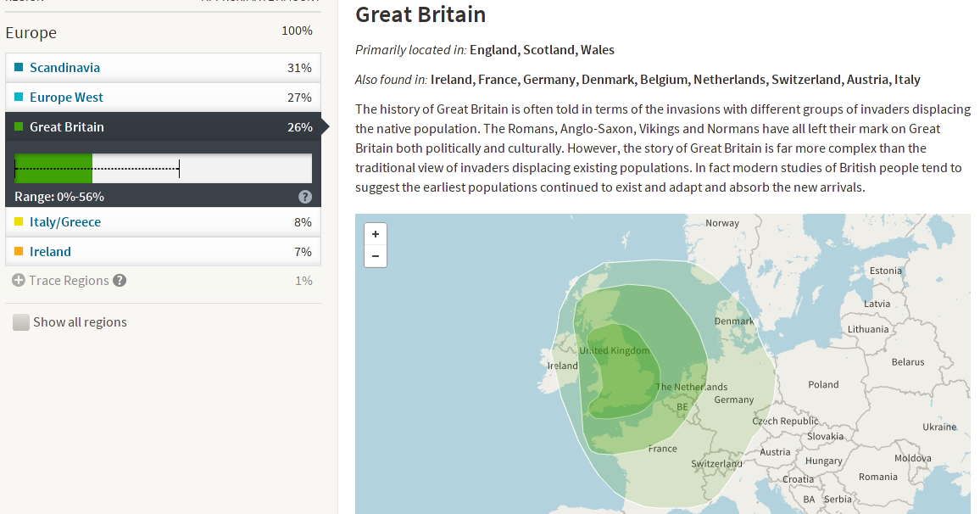Click the Ukraine label on the map
The width and height of the screenshot is (980, 514).
tap(939, 427)
